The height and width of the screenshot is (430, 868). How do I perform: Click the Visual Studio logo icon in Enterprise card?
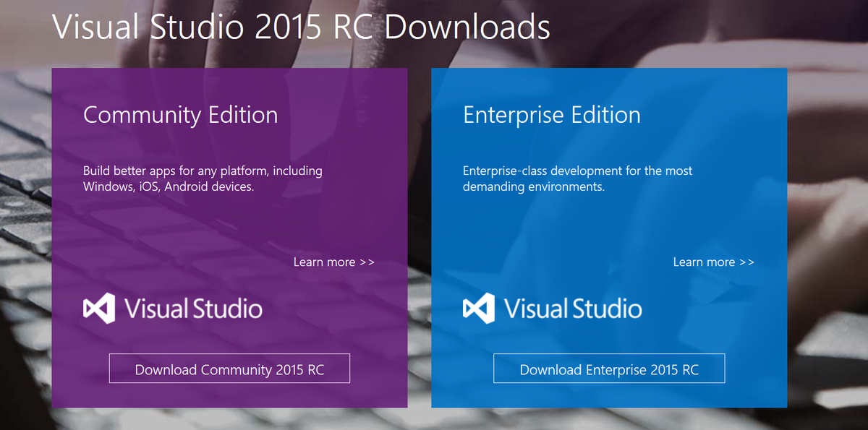[479, 309]
